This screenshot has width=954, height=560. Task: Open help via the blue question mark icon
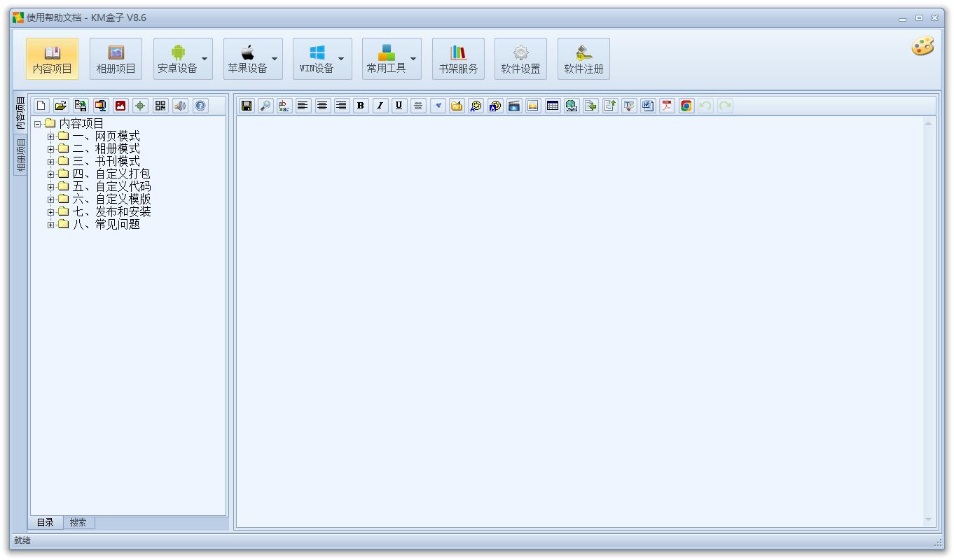click(x=200, y=106)
